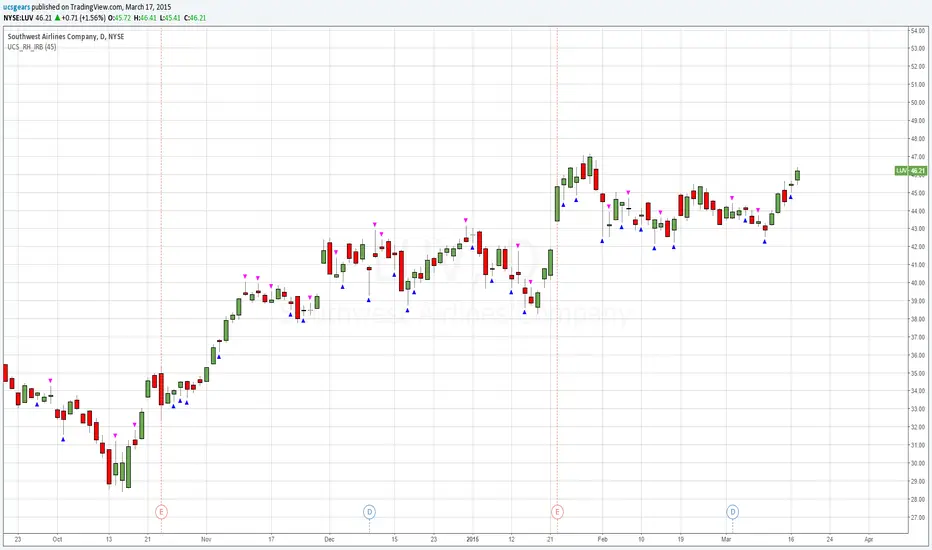Open the ucsgears author link
Screen dimensions: 932x550
point(16,7)
